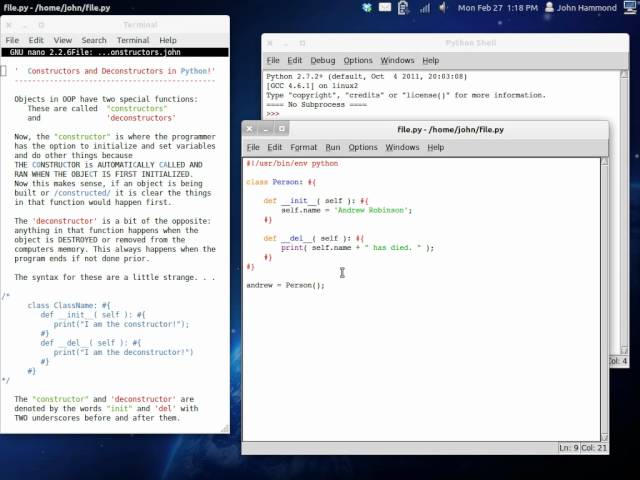Click the display icon in top panel corner
640x480 pixels.
coord(631,7)
